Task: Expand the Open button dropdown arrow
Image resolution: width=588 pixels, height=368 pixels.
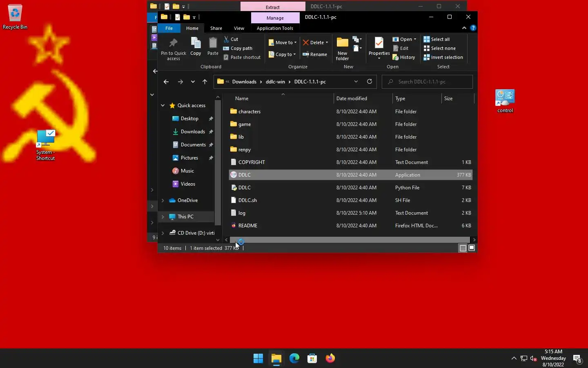Action: pyautogui.click(x=415, y=39)
